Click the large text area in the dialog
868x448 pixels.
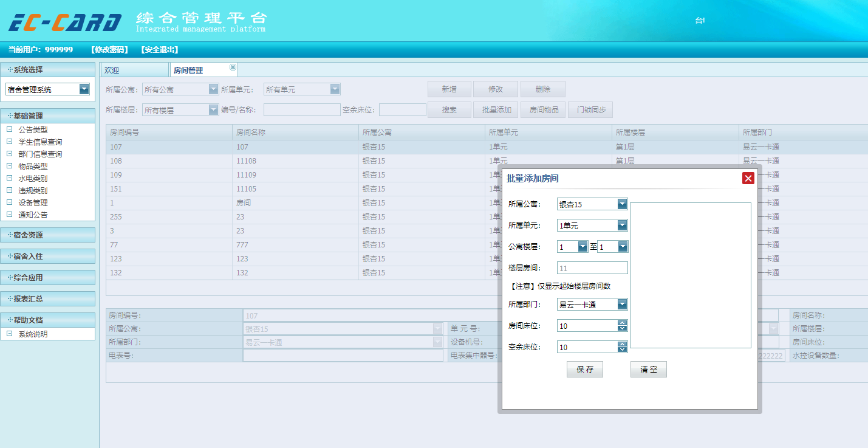pos(691,275)
